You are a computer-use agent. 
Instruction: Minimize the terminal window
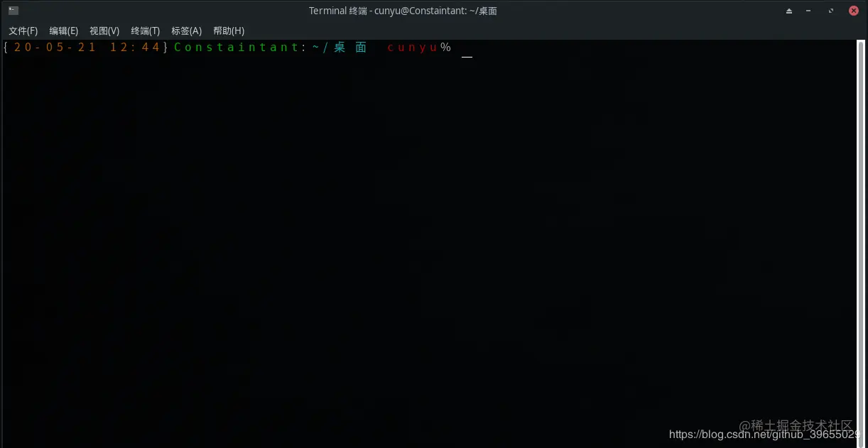pos(810,11)
